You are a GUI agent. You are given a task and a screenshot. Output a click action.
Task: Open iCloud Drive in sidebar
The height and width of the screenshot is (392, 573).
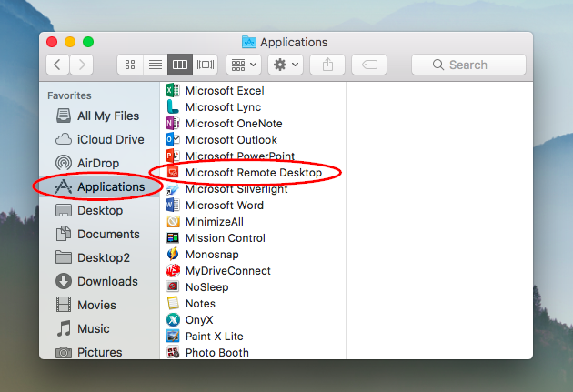99,139
